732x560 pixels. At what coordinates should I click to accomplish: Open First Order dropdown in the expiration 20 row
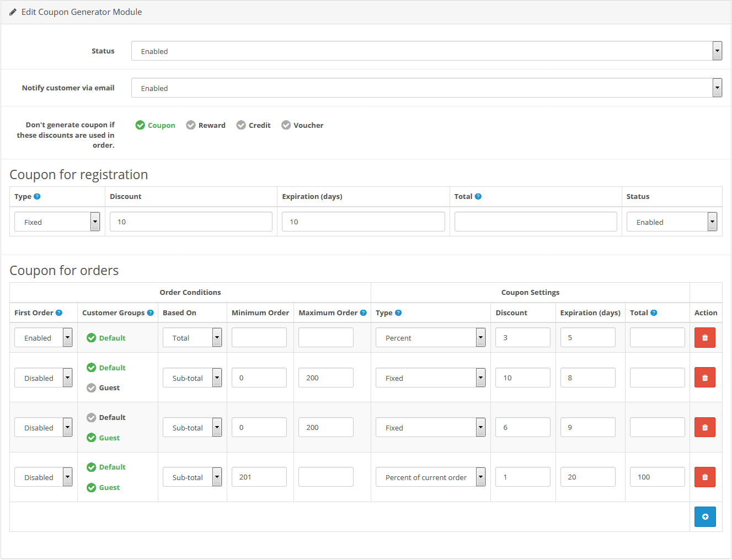(43, 477)
